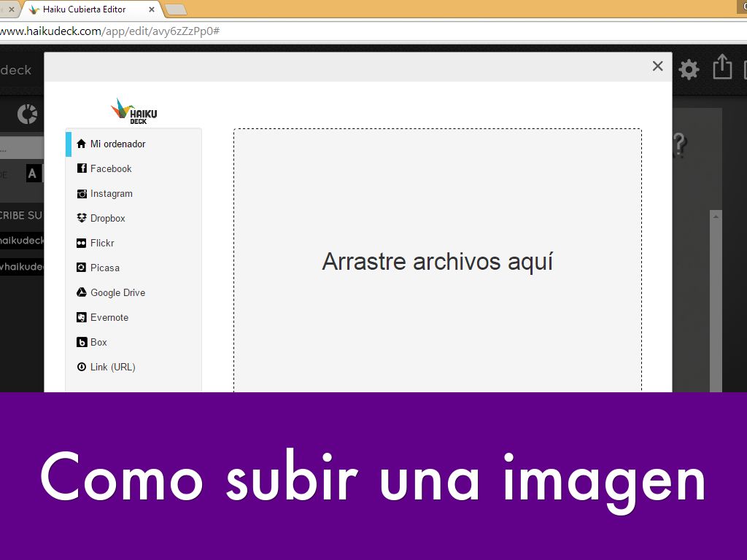Click the scrollbar up arrow on the right
The image size is (747, 560).
point(716,217)
